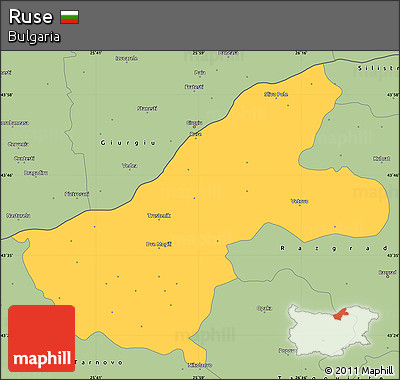This screenshot has height=380, width=400.
Task: Click the Popovo town label
Action: (286, 350)
